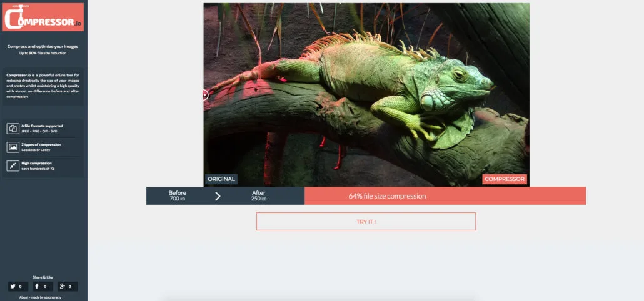Click the 64% file size compression bar
Screen dimensions: 644x301
[445, 196]
